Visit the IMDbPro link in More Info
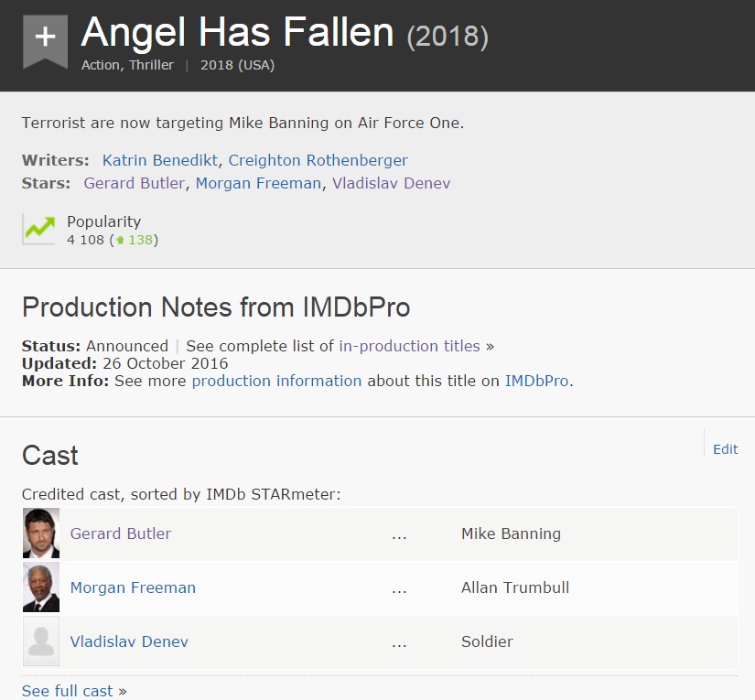 [538, 381]
